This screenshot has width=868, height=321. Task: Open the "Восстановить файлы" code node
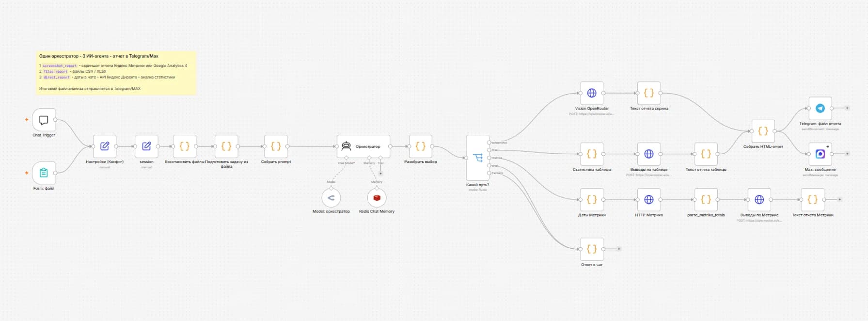[x=185, y=146]
